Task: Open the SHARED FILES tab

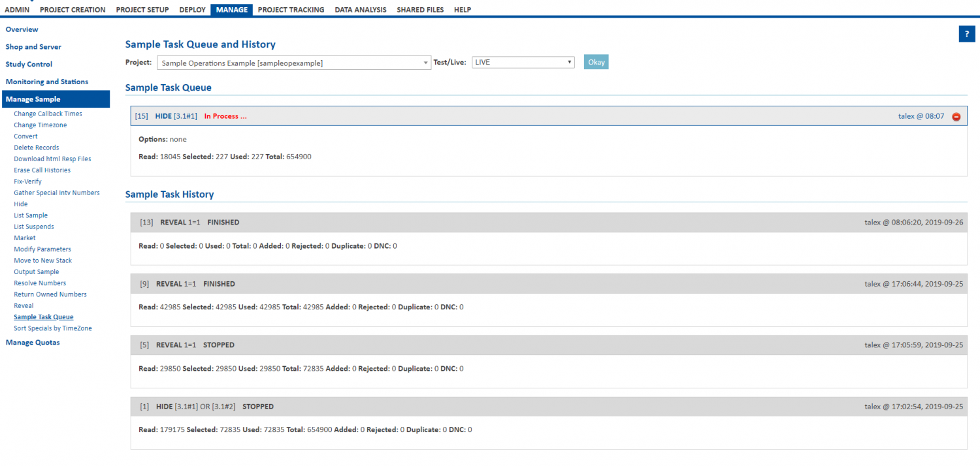Action: (420, 9)
